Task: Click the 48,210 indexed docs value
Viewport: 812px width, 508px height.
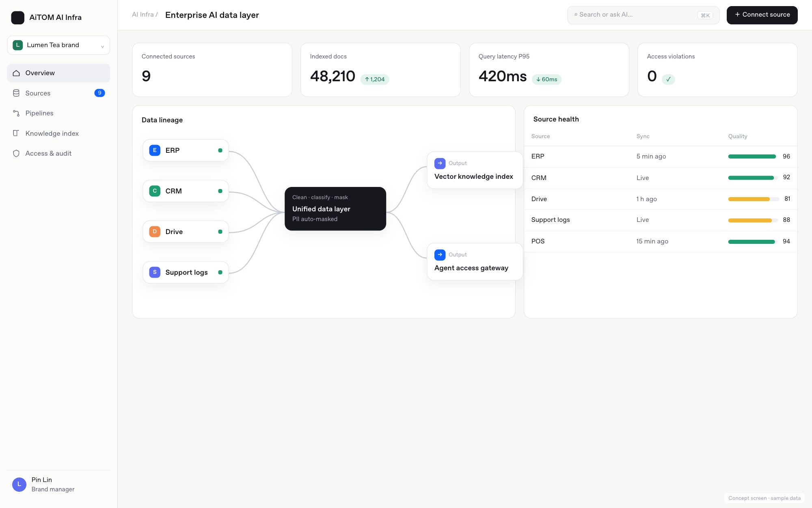Action: (x=333, y=76)
